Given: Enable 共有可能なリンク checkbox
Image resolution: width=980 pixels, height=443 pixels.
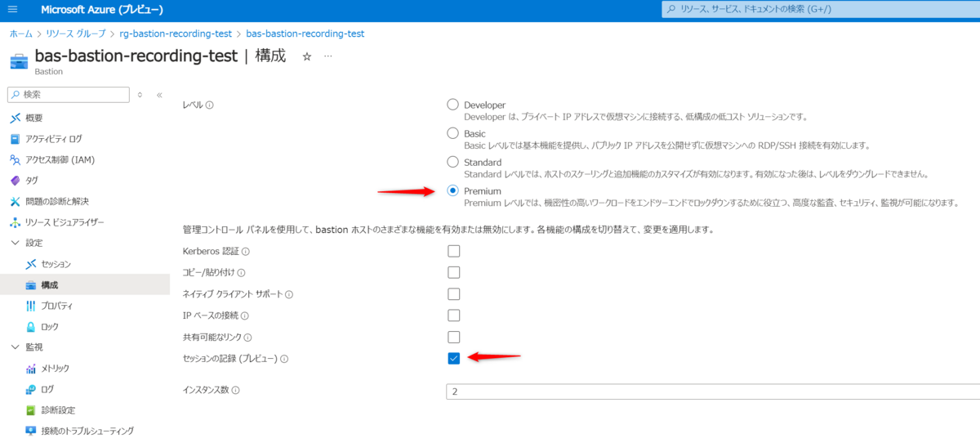Looking at the screenshot, I should (x=454, y=337).
